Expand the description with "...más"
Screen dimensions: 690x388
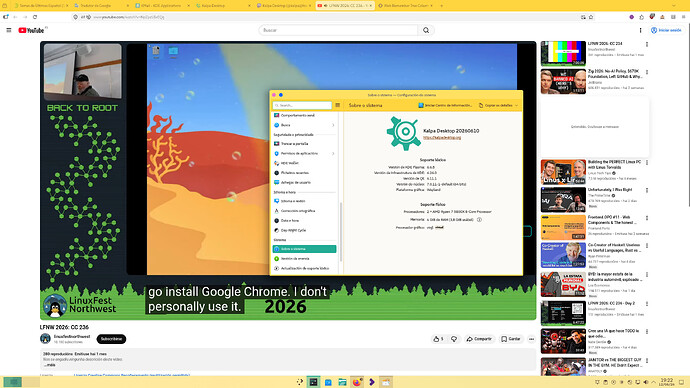[49, 365]
